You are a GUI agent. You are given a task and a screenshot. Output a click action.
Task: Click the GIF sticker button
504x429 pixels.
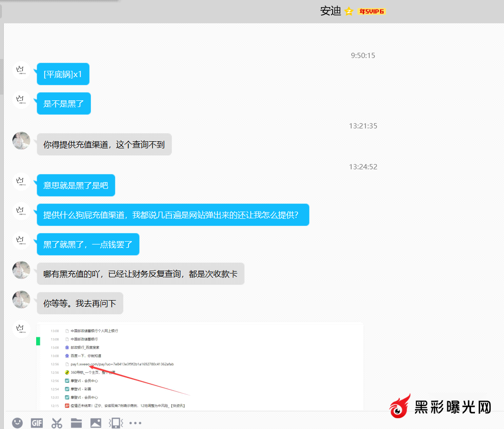click(37, 422)
